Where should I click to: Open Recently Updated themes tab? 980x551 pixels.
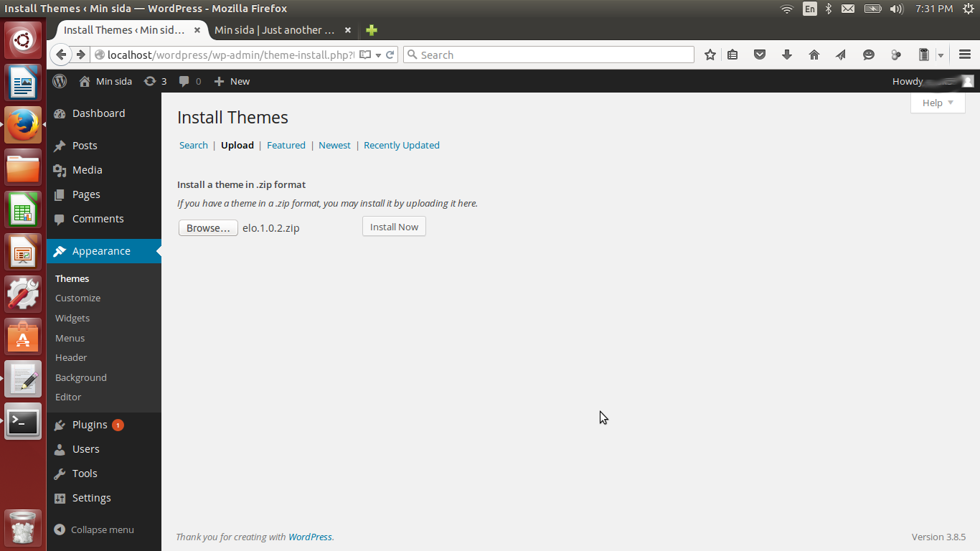402,145
